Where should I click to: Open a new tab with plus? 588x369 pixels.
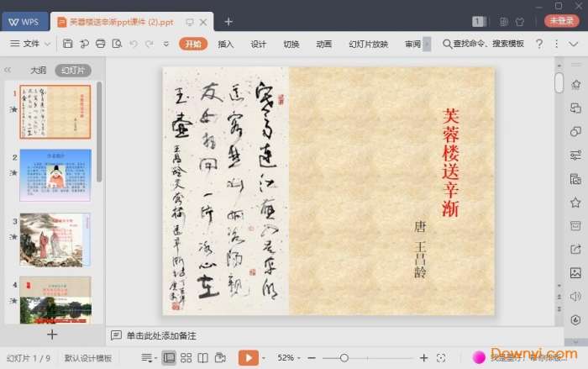[x=228, y=22]
